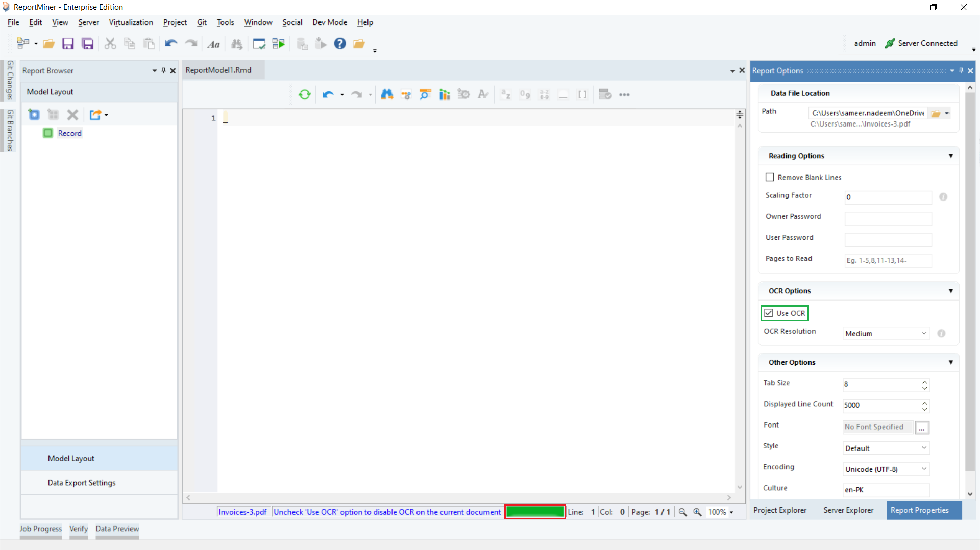Viewport: 980px width, 550px height.
Task: Click the Pages to Read input field
Action: click(888, 260)
